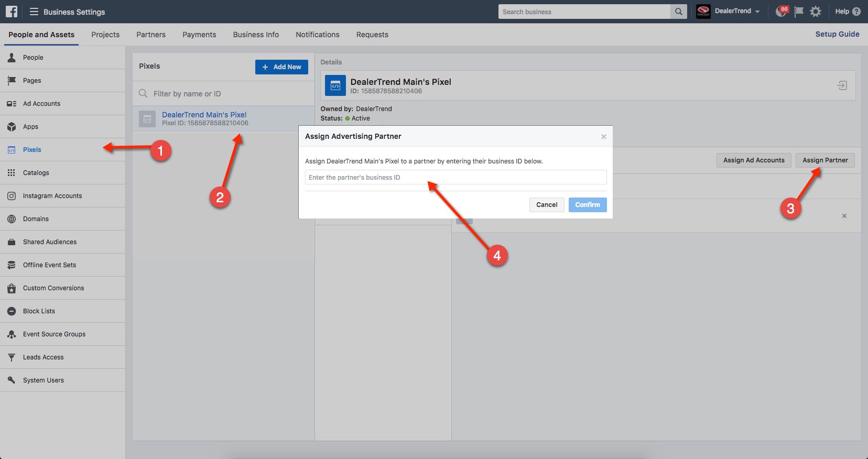Switch to the Projects tab
Viewport: 868px width, 459px height.
coord(105,35)
